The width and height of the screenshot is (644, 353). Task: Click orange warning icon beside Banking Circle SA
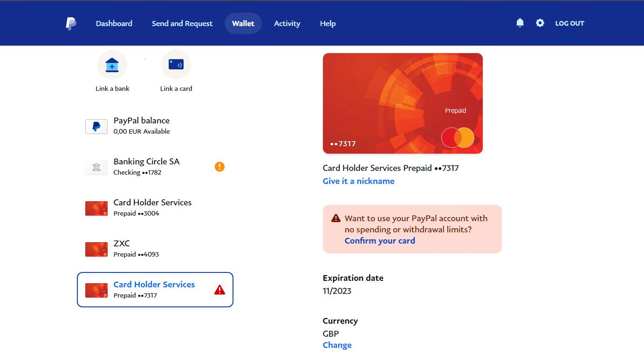[219, 167]
